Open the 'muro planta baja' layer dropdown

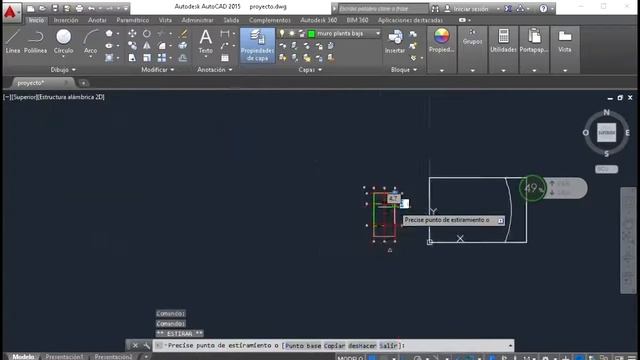point(378,33)
